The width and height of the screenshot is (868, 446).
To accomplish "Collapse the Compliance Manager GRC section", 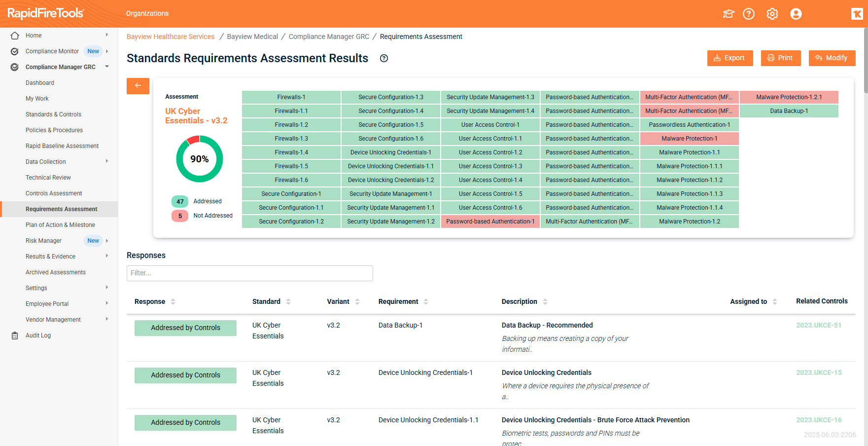I will [x=107, y=67].
